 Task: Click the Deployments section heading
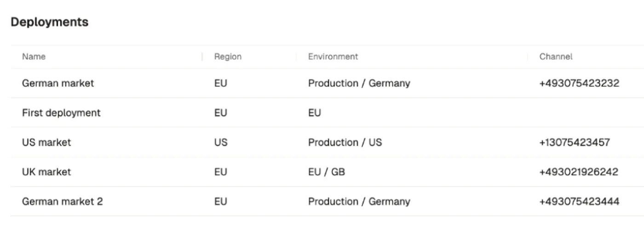pos(49,22)
